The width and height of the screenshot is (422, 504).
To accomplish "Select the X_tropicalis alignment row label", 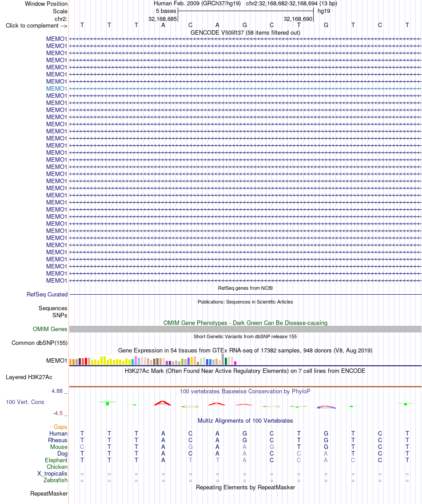I will tap(52, 474).
